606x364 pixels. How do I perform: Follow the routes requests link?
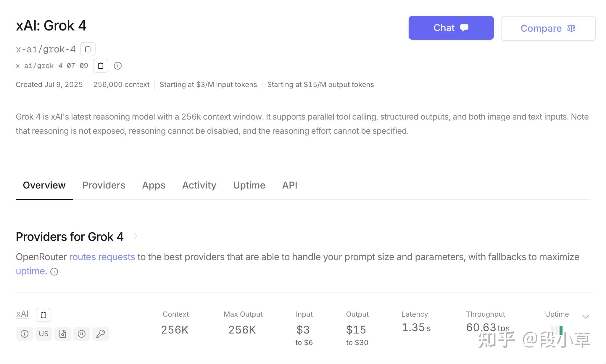pos(102,257)
